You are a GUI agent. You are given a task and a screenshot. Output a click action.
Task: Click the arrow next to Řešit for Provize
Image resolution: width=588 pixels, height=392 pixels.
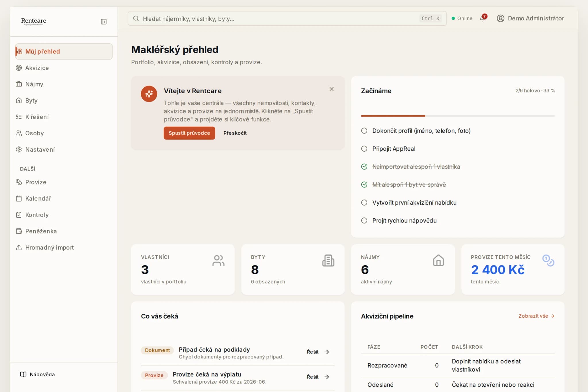[x=326, y=377]
